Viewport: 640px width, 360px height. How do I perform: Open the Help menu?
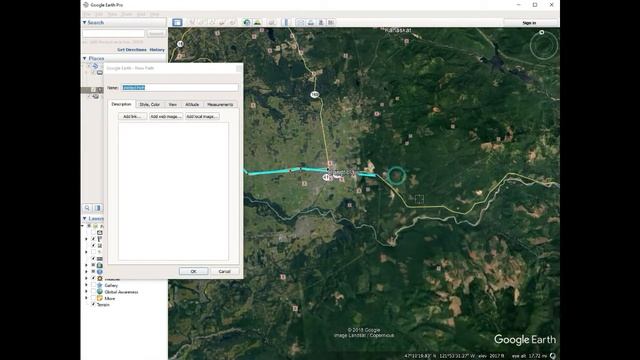[x=154, y=14]
